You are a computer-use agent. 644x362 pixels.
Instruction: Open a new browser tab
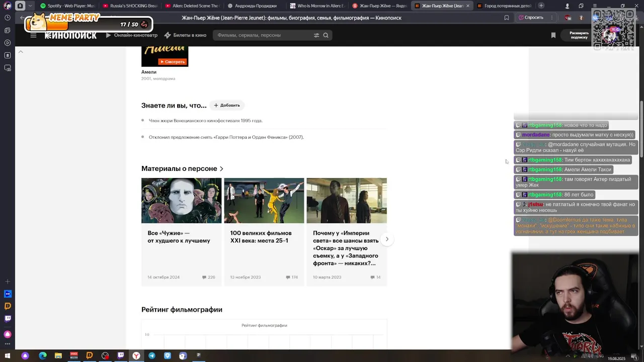point(541,6)
